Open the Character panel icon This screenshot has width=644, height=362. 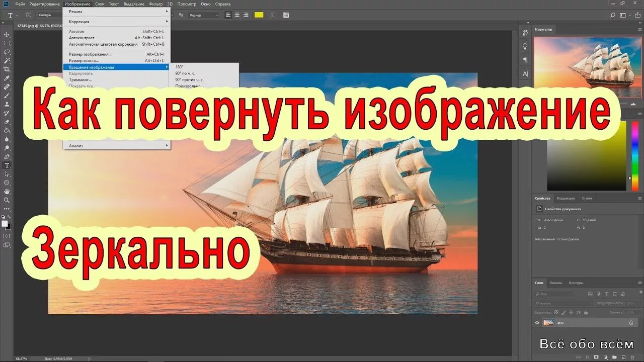(x=525, y=73)
